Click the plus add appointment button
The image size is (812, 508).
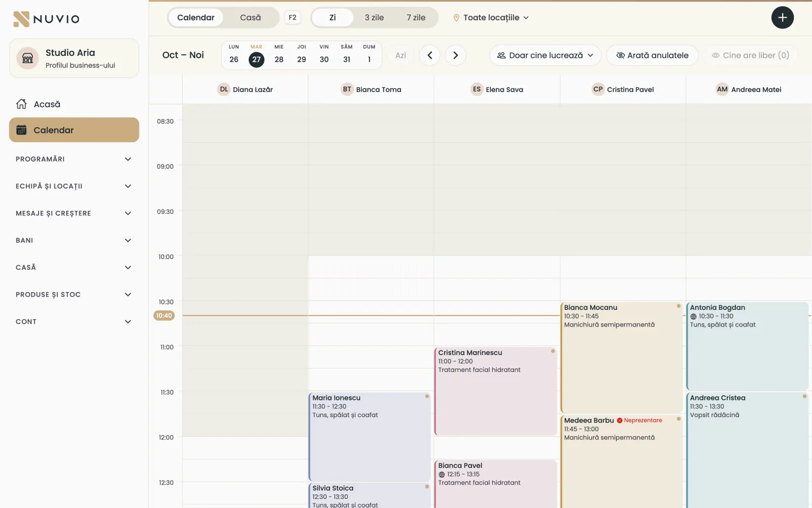(x=783, y=17)
